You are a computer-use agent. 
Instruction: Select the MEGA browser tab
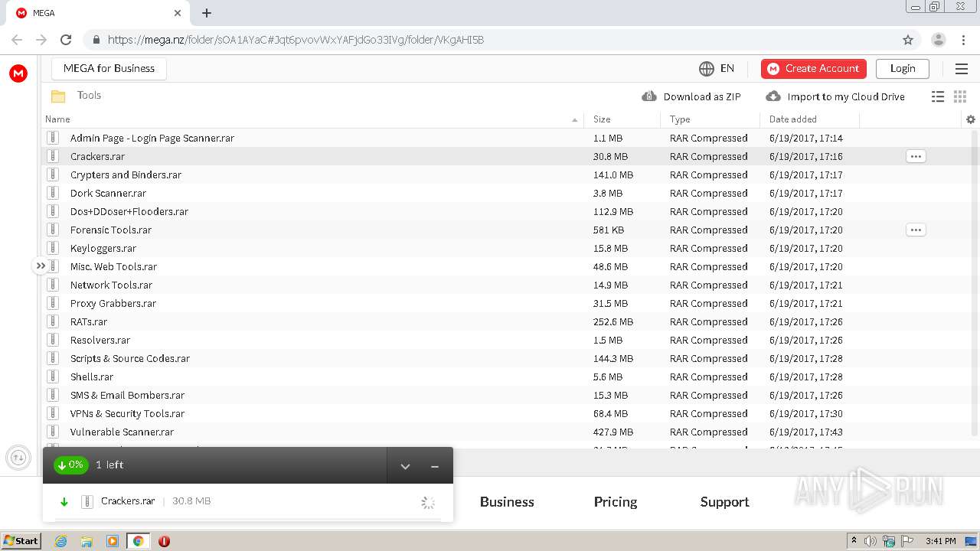coord(100,13)
